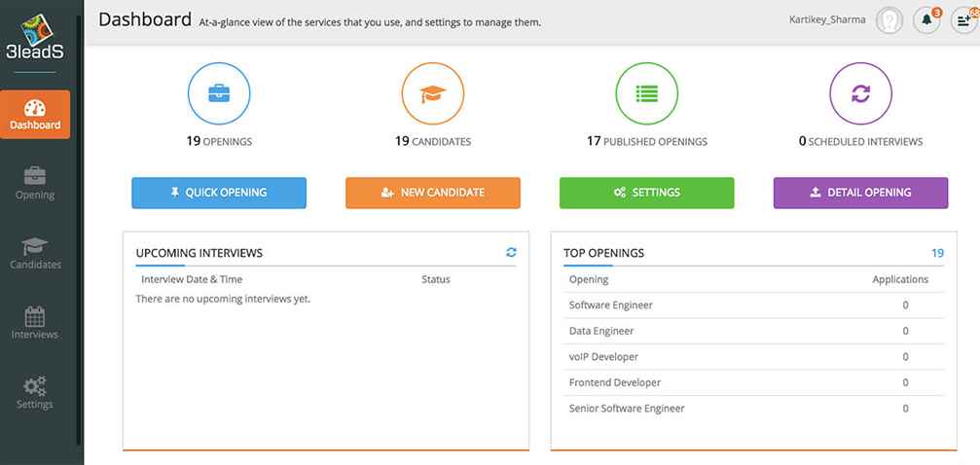Click the 3leadS logo
Image resolution: width=980 pixels, height=465 pixels.
(x=35, y=36)
